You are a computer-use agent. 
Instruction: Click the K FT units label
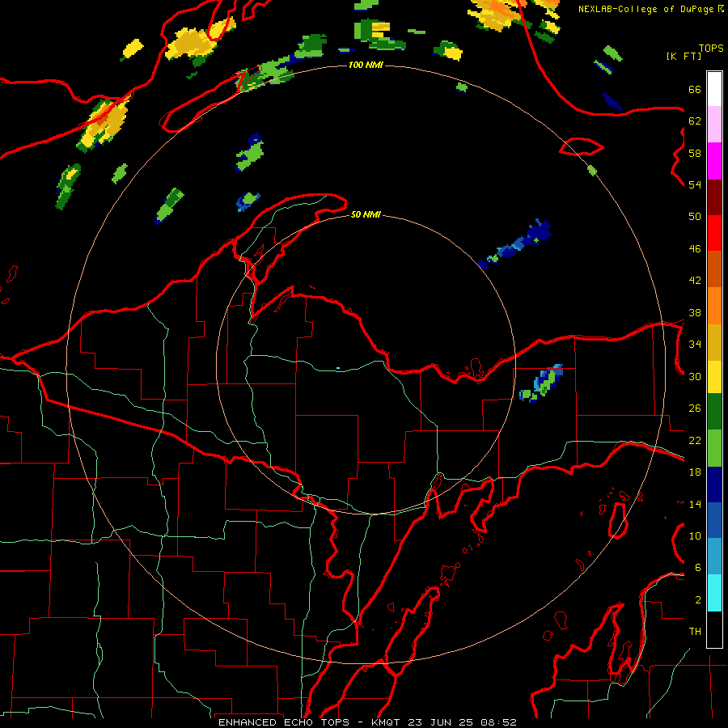click(684, 56)
